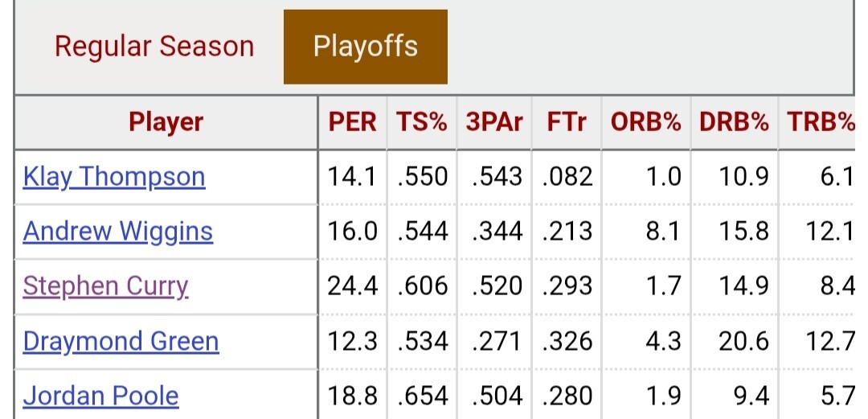Sort by the 3PAr column header

(494, 122)
